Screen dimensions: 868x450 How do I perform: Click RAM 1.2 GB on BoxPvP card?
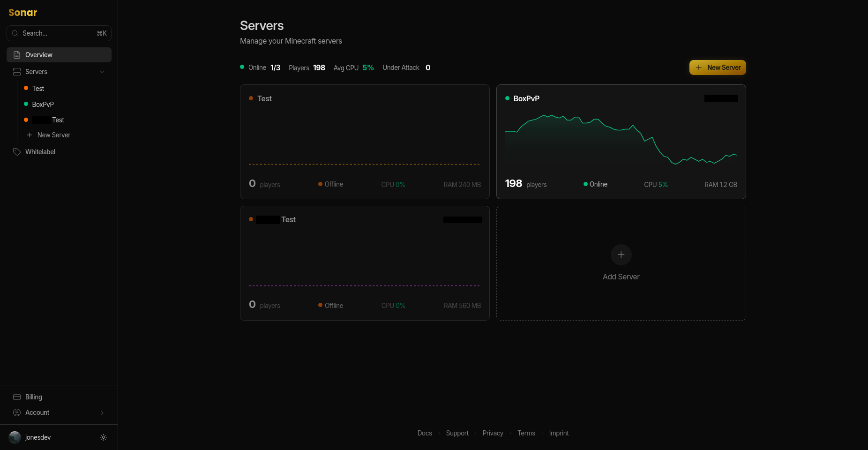click(721, 185)
